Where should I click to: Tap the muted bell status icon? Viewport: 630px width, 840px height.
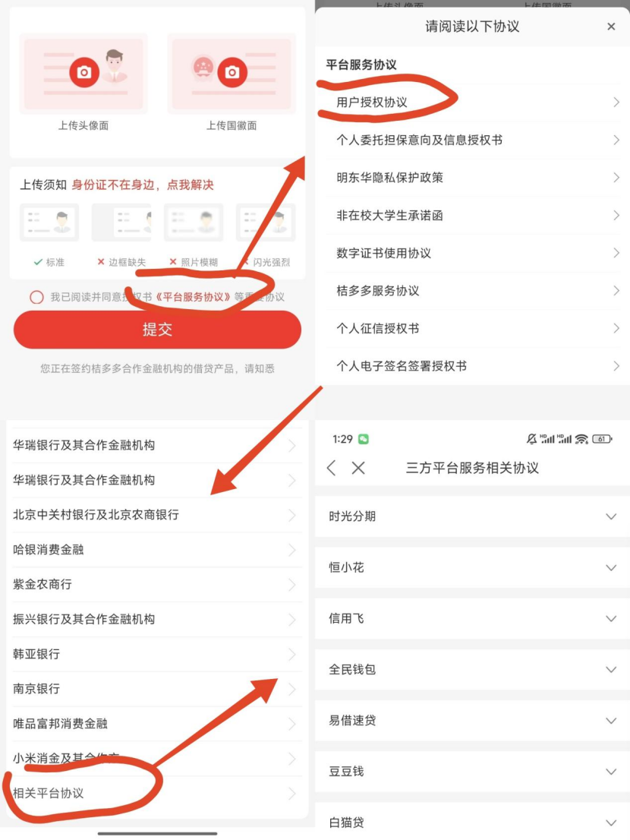tap(531, 439)
